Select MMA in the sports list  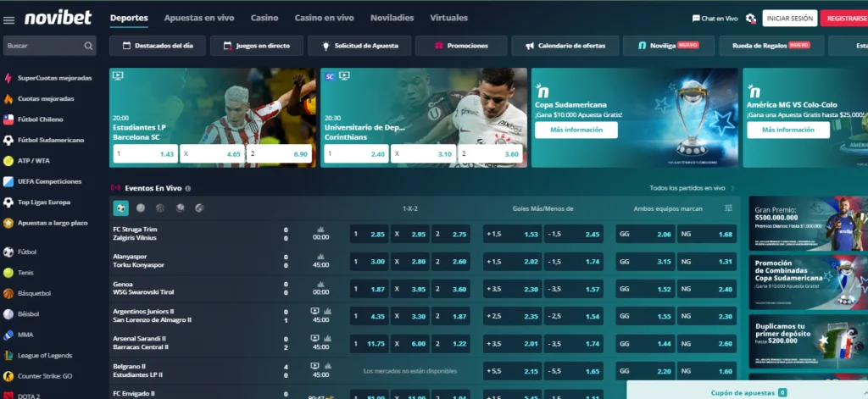tap(19, 335)
